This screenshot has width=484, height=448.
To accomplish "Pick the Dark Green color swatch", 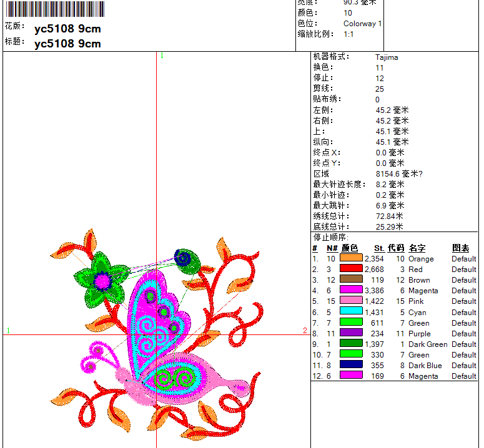I will point(351,344).
